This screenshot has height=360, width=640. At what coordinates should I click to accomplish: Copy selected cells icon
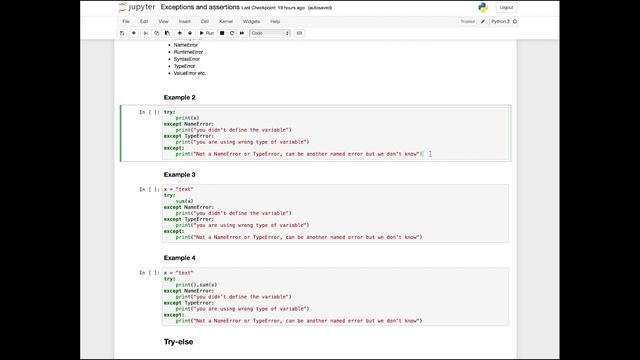(156, 33)
